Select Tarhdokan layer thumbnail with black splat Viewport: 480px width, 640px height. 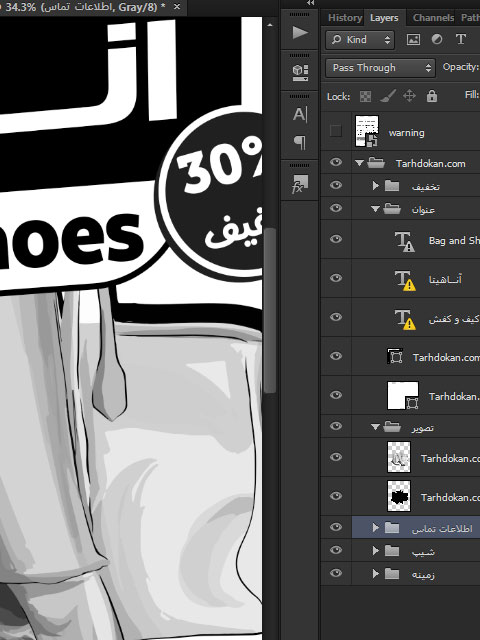pyautogui.click(x=399, y=496)
